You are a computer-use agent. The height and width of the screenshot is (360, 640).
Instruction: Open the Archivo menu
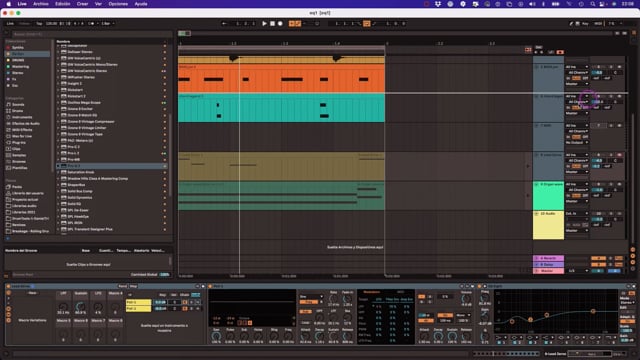[40, 4]
